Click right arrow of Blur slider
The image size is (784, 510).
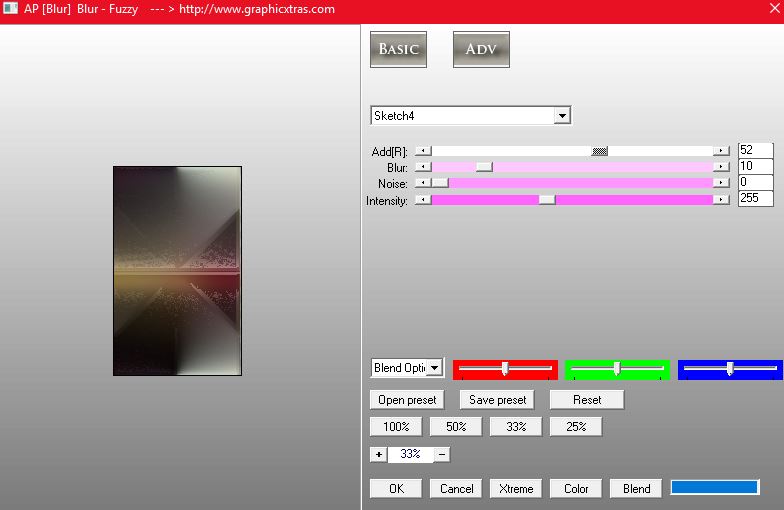coord(720,167)
